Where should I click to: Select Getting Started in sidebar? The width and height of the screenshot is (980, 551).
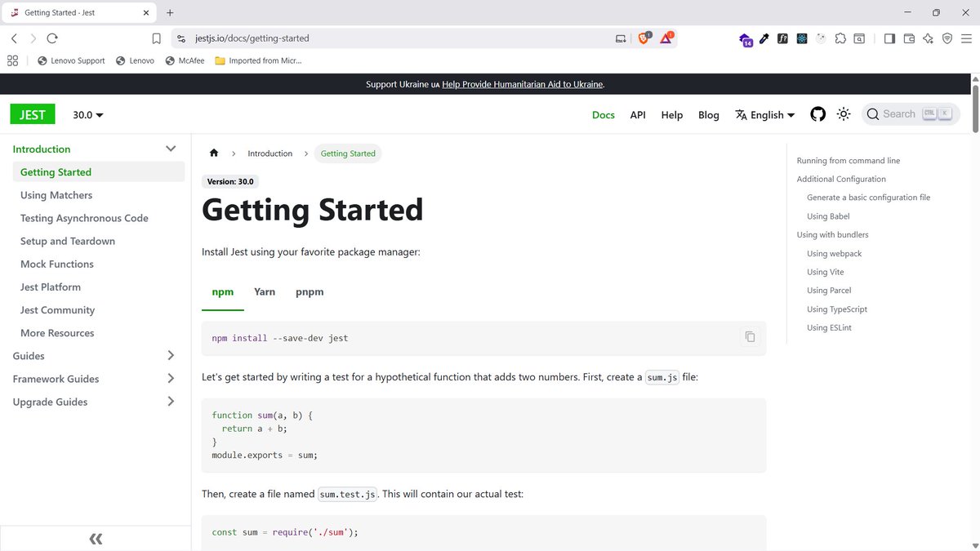coord(99,172)
